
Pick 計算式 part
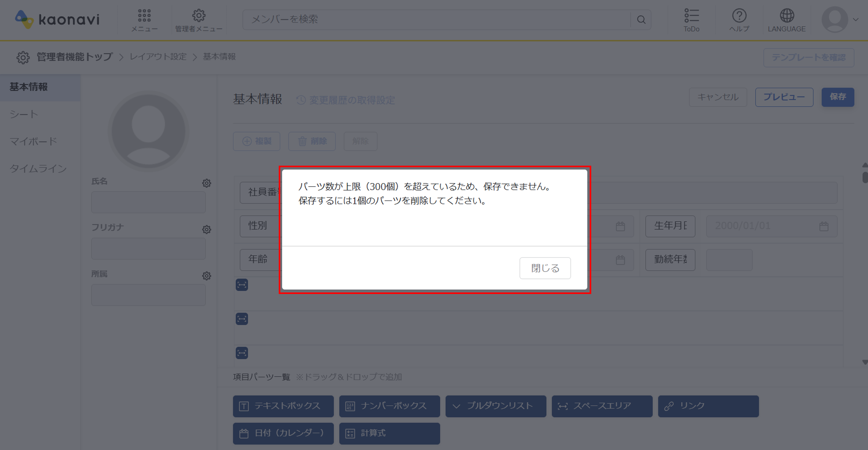pos(390,433)
